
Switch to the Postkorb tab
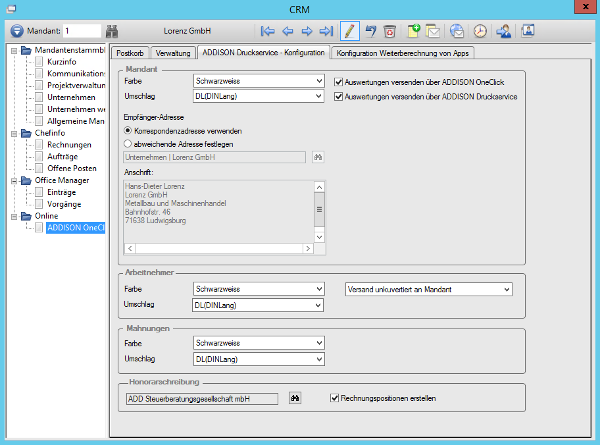(x=130, y=53)
